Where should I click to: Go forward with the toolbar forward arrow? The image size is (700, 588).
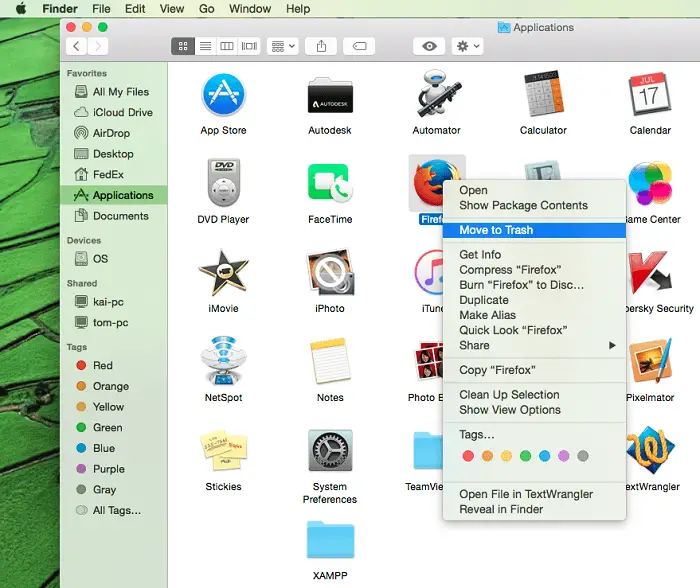98,46
